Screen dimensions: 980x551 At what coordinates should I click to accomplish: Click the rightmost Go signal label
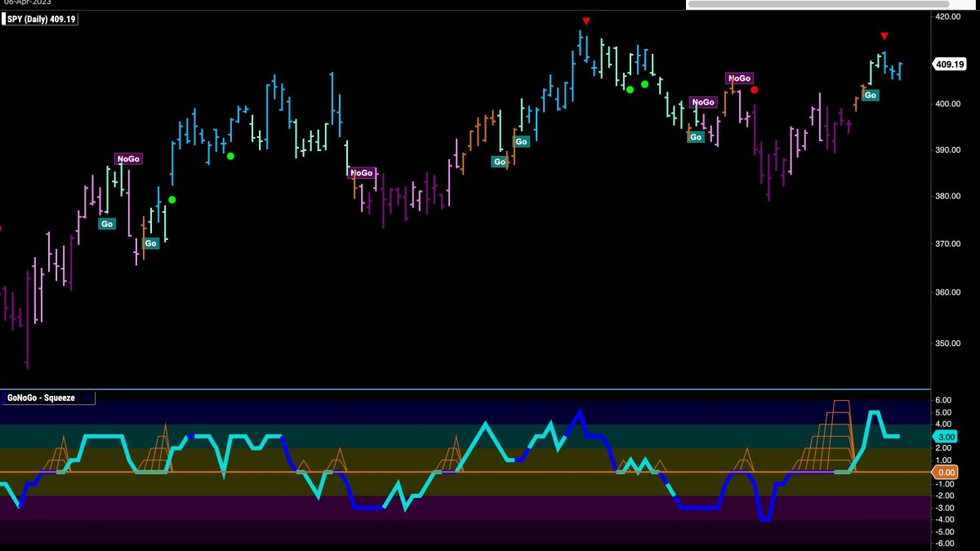coord(871,96)
